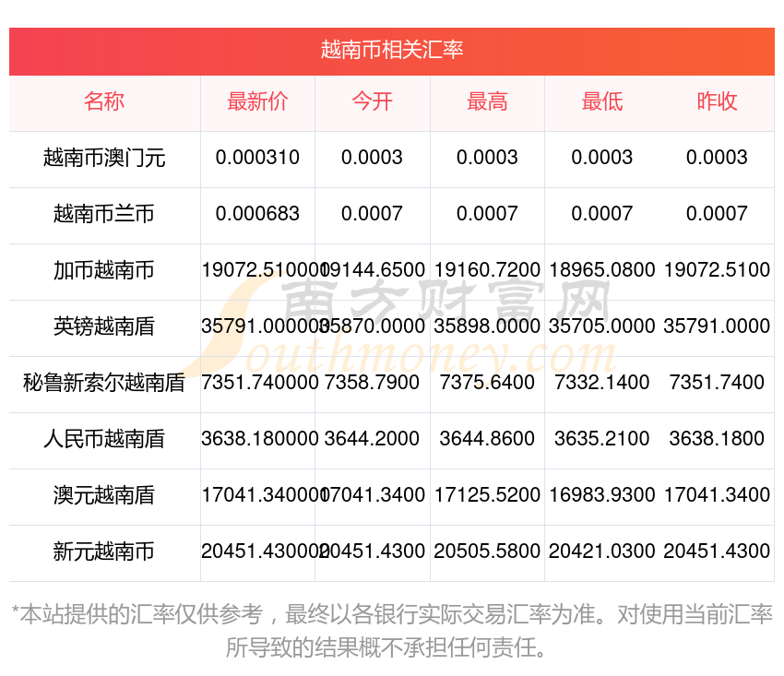This screenshot has height=676, width=784.
Task: Click the 最低 column header
Action: [x=602, y=101]
